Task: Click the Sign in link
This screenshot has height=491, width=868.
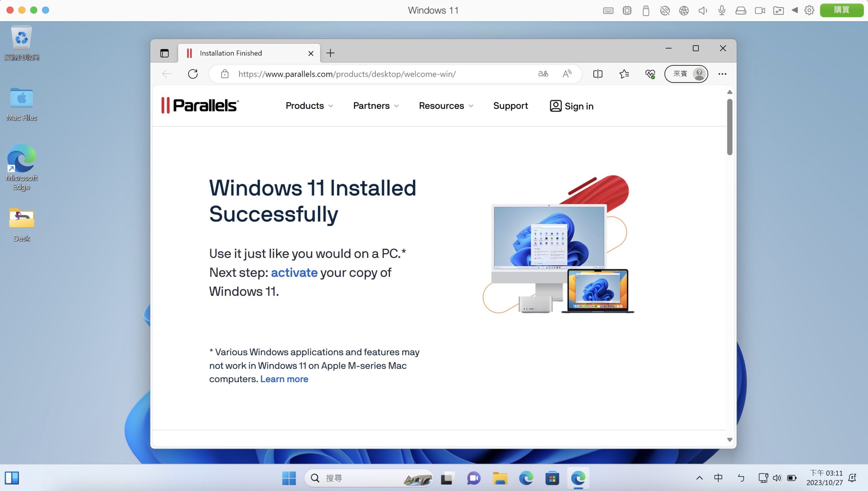Action: [572, 106]
